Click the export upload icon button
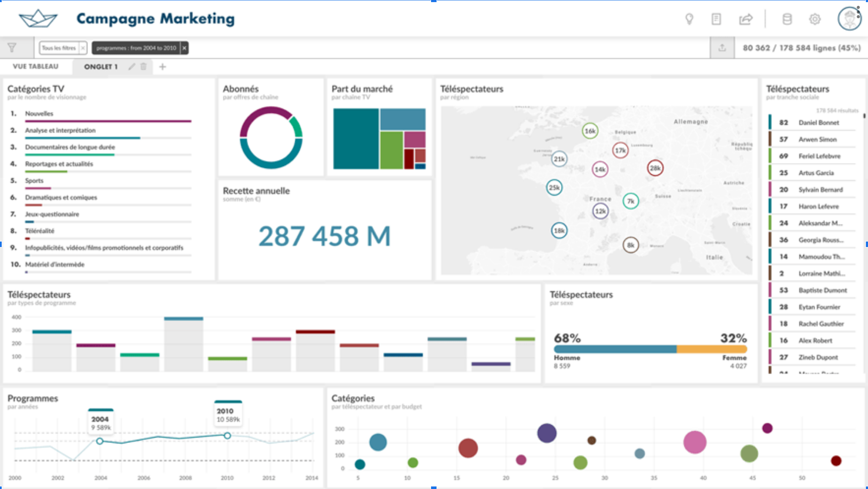The height and width of the screenshot is (489, 868). (722, 48)
